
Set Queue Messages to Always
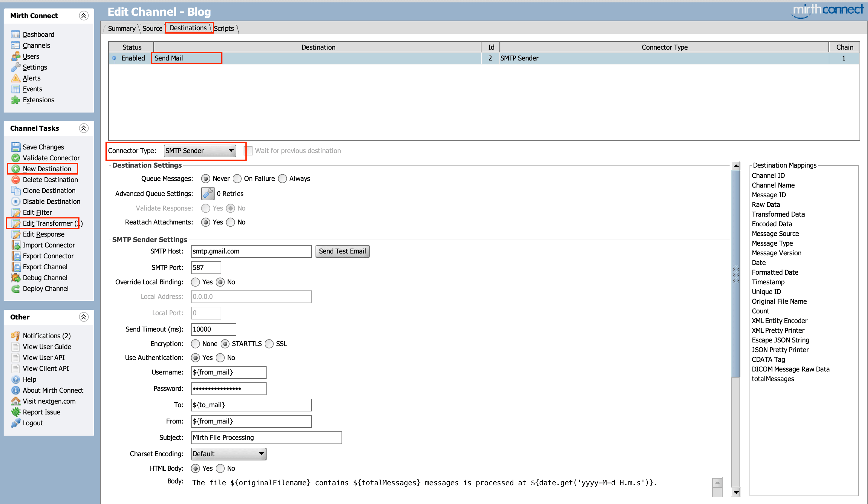[283, 178]
